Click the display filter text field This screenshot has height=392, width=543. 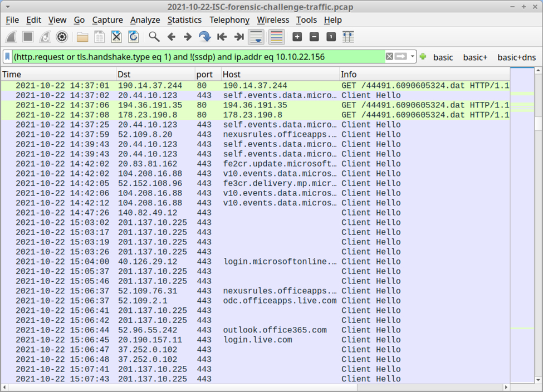(195, 57)
